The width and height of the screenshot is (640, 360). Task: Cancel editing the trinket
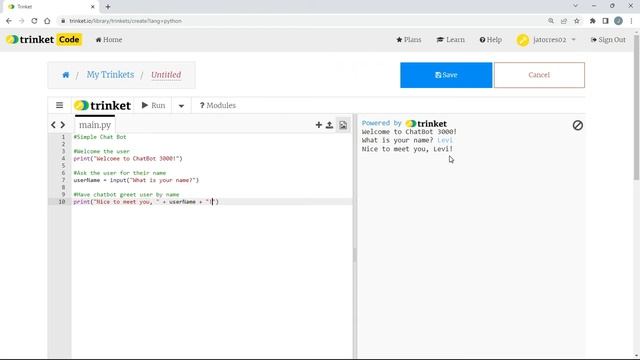(x=539, y=75)
